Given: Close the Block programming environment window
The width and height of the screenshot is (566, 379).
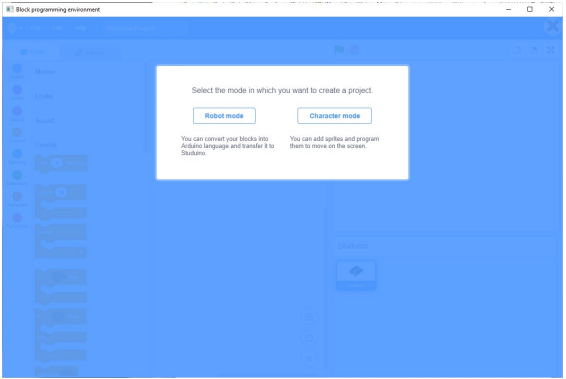Looking at the screenshot, I should (551, 9).
